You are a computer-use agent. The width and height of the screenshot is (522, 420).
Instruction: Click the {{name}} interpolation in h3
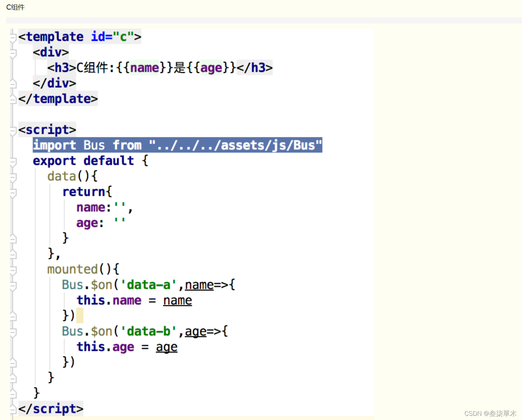tap(144, 68)
